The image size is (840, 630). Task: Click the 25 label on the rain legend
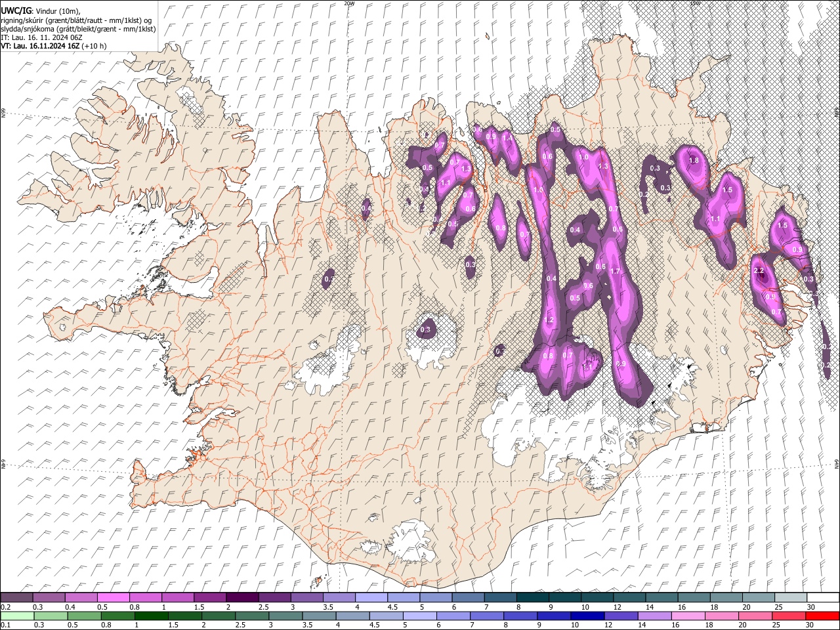tap(778, 625)
